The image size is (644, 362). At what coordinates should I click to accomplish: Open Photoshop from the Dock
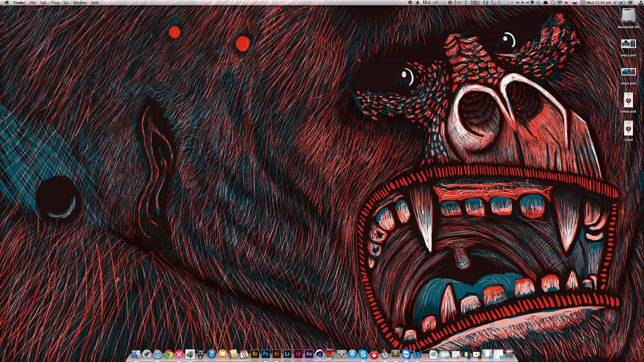(266, 354)
